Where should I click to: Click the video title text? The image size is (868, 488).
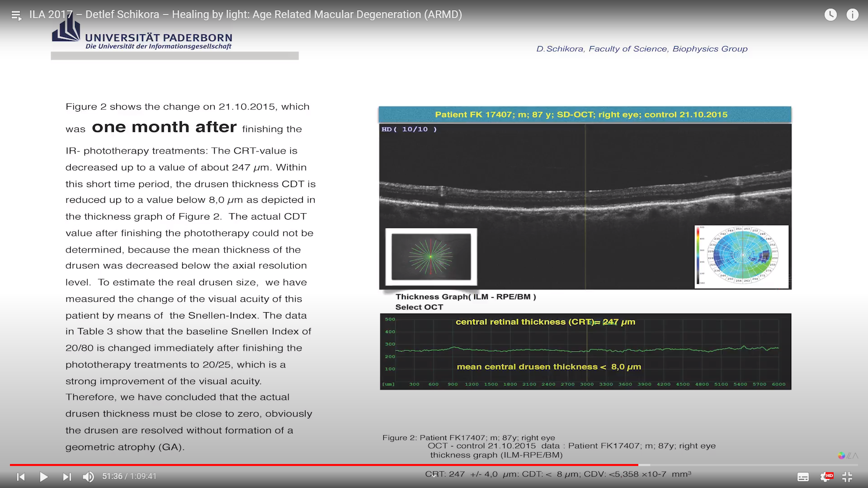245,14
